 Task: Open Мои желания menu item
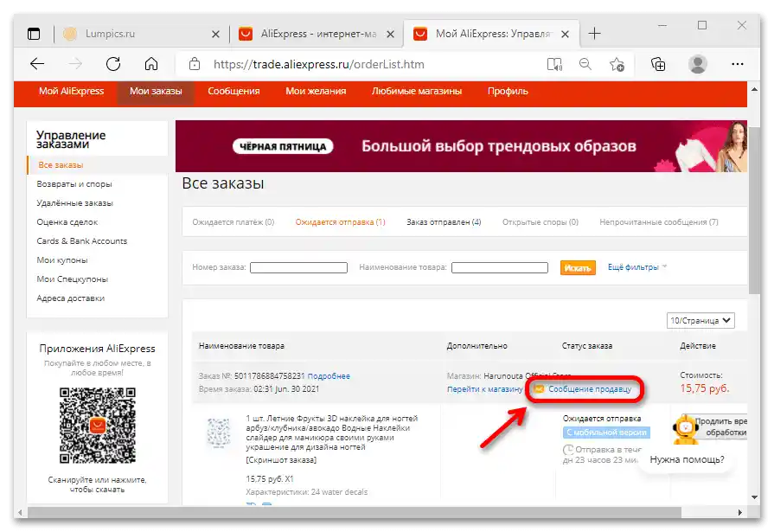[316, 92]
